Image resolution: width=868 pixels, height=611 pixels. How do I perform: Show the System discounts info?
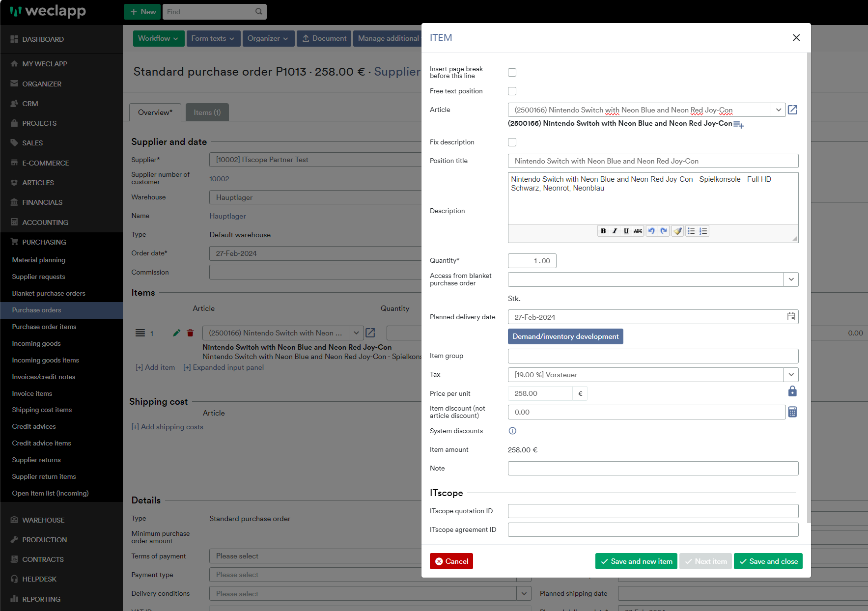point(512,431)
